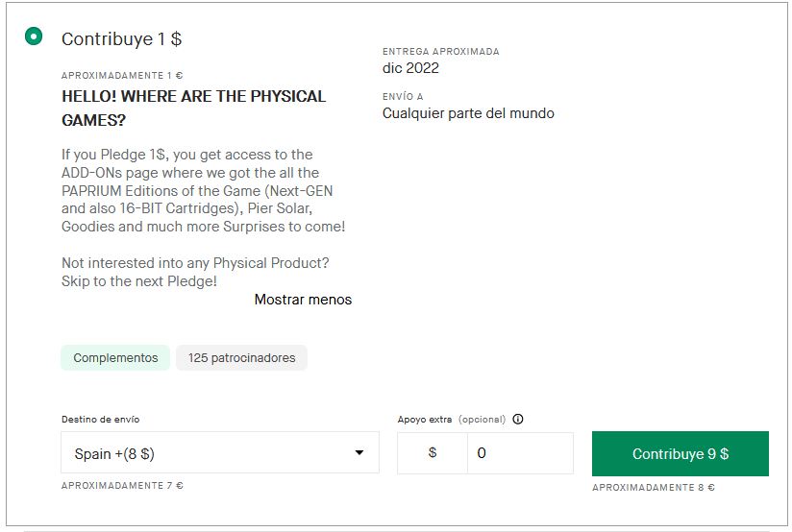Click the $ currency prefix box
Screen dimensions: 792x532
pos(433,453)
